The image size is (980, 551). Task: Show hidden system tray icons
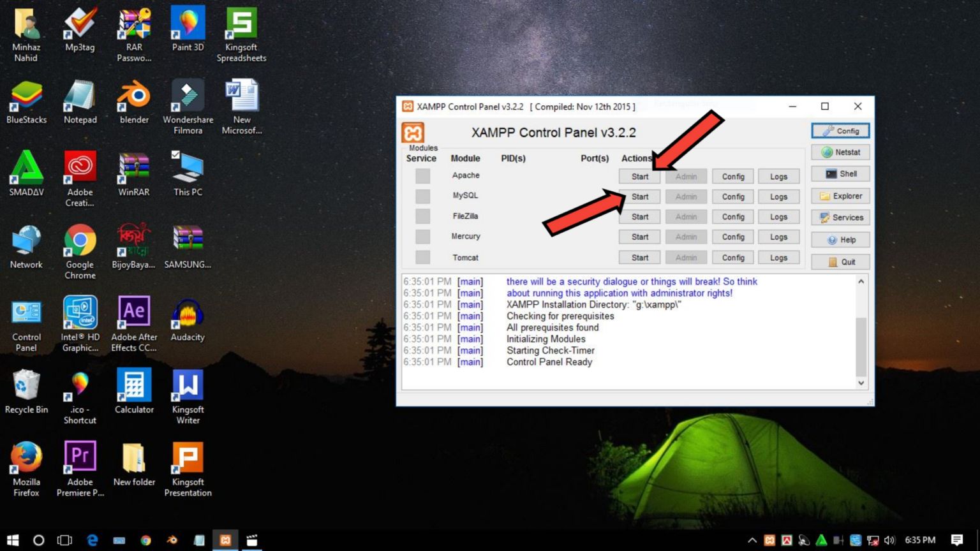click(x=752, y=540)
